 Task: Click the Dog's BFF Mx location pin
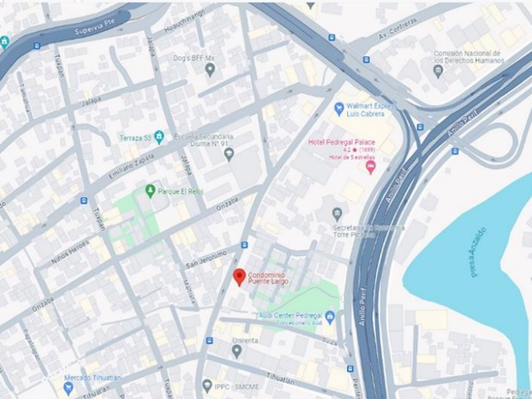point(210,70)
